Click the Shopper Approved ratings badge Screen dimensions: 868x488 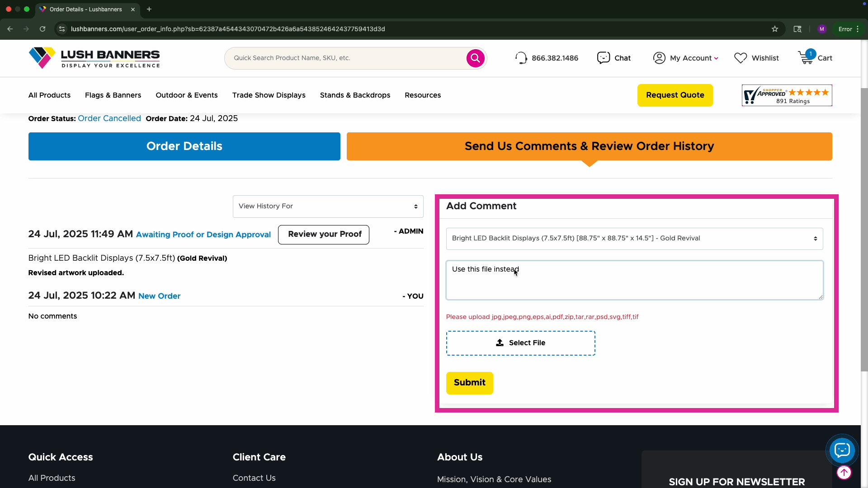point(787,95)
